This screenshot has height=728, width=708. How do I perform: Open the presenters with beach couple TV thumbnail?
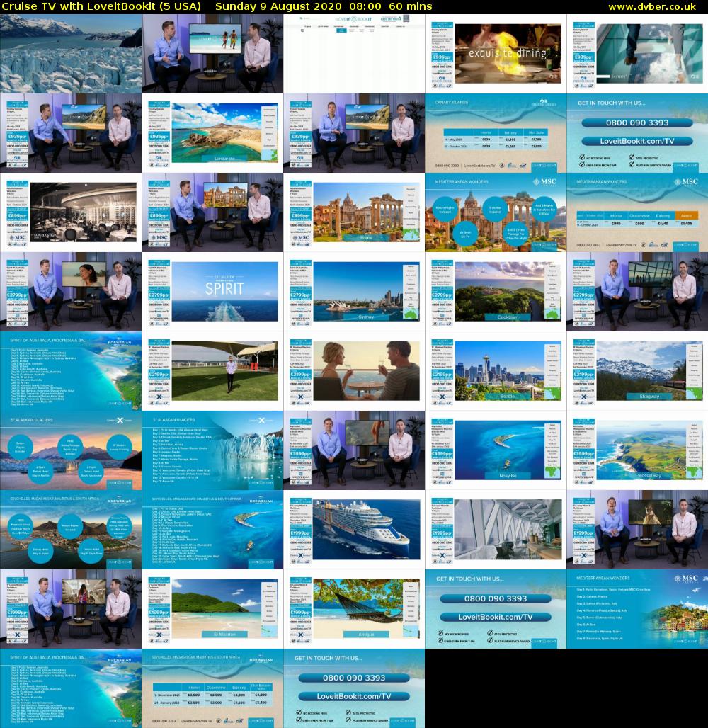(212, 54)
